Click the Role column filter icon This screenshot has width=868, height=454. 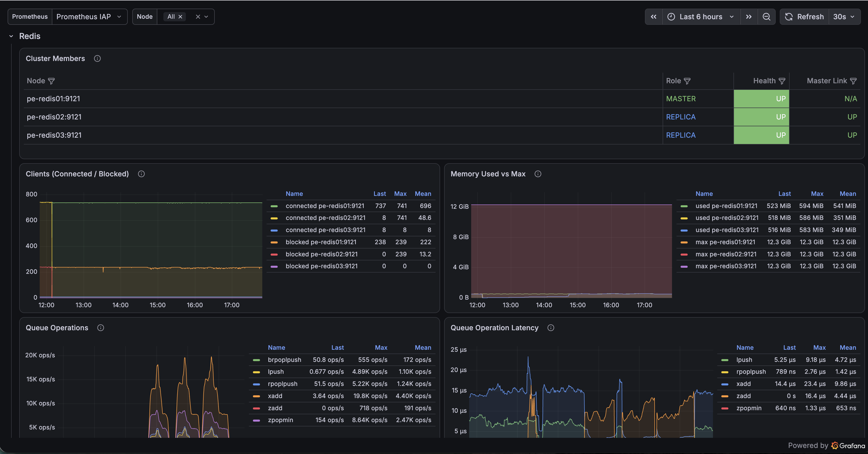click(687, 81)
